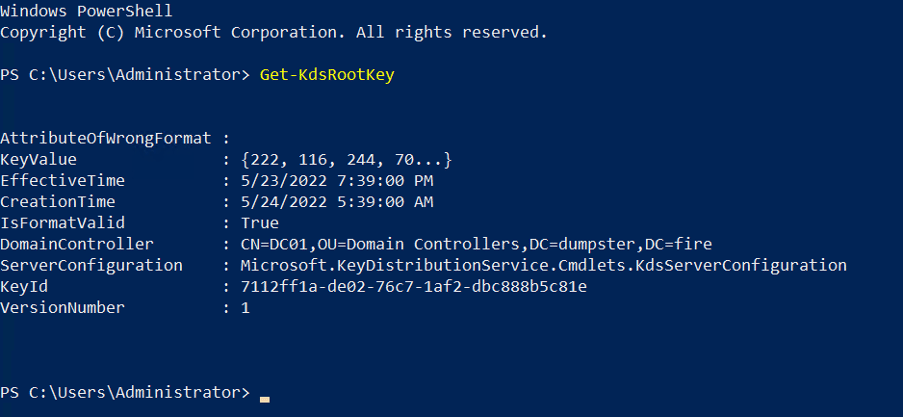Click the EffectiveTime value 5/23/2022 7:39:00 PM
This screenshot has width=904, height=418.
tap(337, 181)
